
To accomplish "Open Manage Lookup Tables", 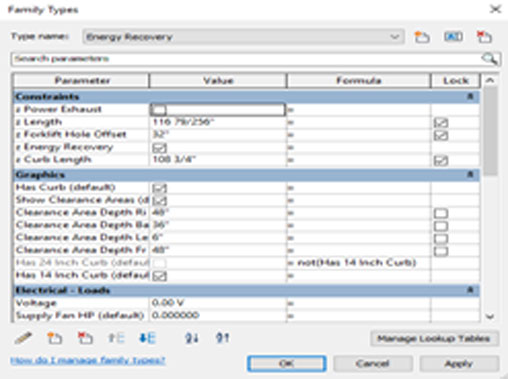I will click(x=434, y=339).
